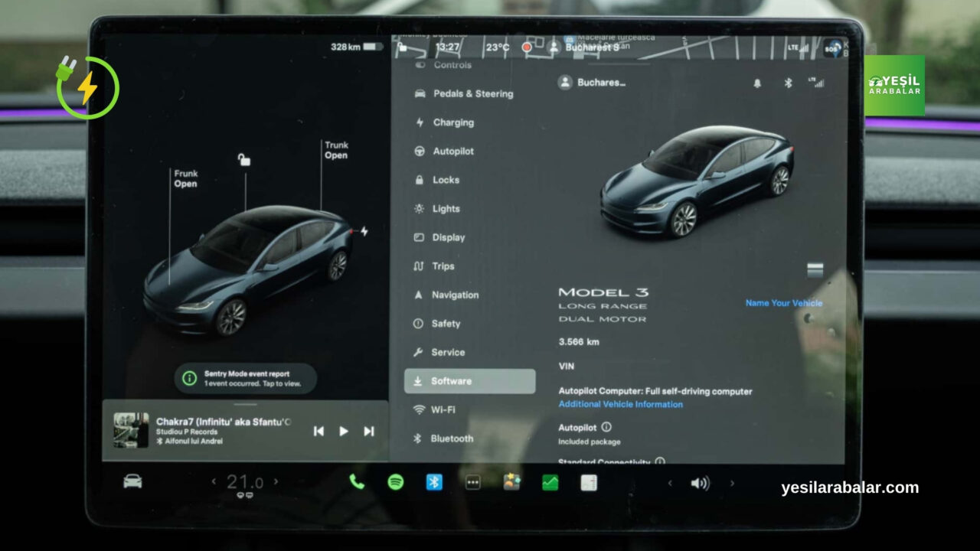Tap Frunk Open to close the frunk
This screenshot has width=980, height=551.
[x=185, y=178]
